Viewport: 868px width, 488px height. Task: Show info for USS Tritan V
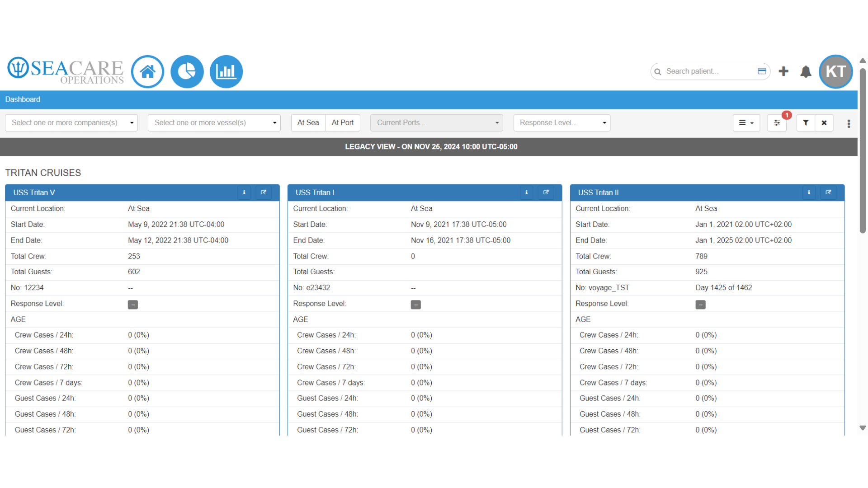244,192
